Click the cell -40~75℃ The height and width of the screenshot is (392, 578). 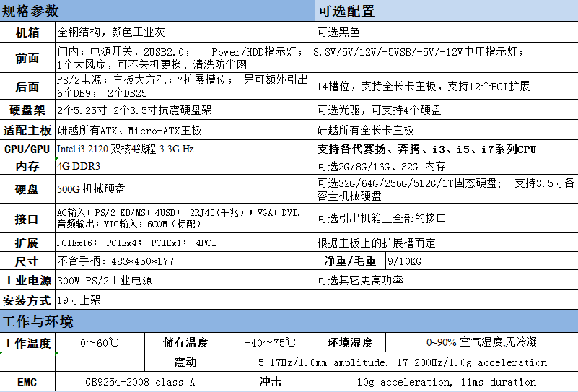coord(271,343)
